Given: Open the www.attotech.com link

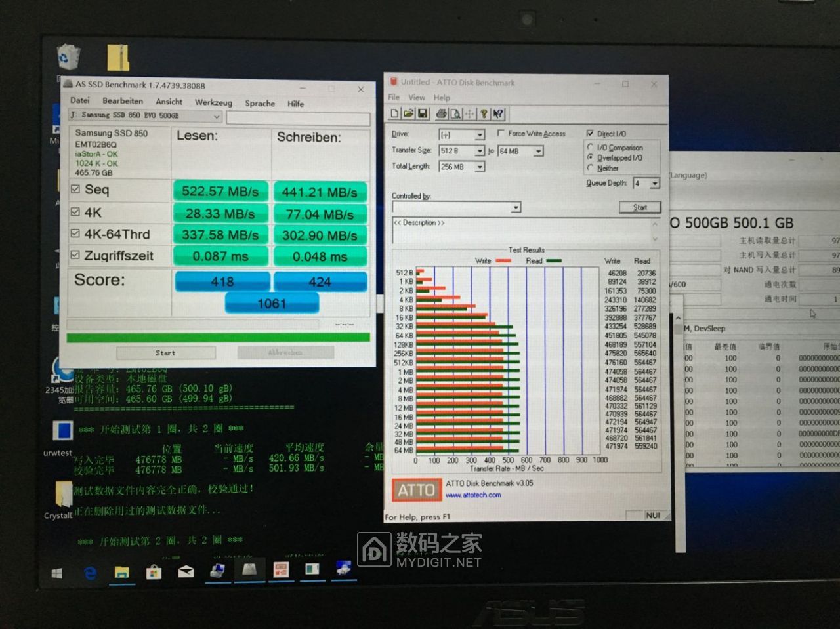Looking at the screenshot, I should click(473, 495).
